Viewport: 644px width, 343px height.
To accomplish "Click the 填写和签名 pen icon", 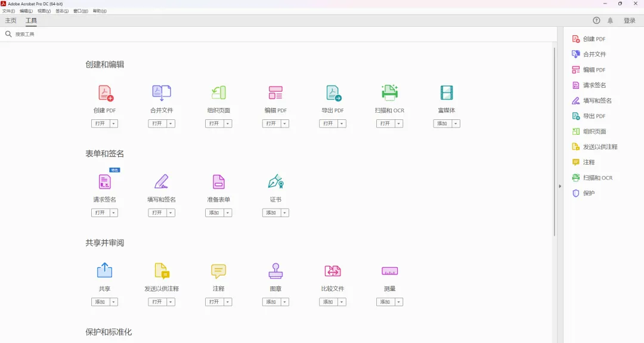I will pyautogui.click(x=161, y=181).
